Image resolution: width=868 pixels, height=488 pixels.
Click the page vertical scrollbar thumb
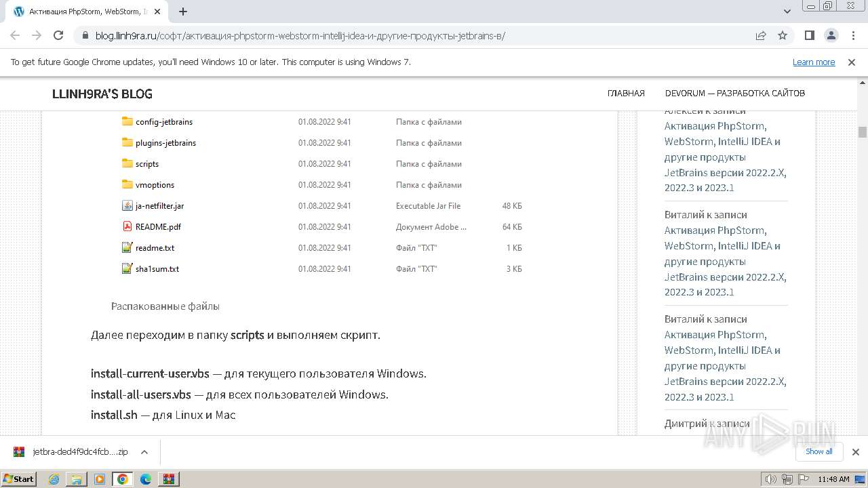(x=862, y=132)
